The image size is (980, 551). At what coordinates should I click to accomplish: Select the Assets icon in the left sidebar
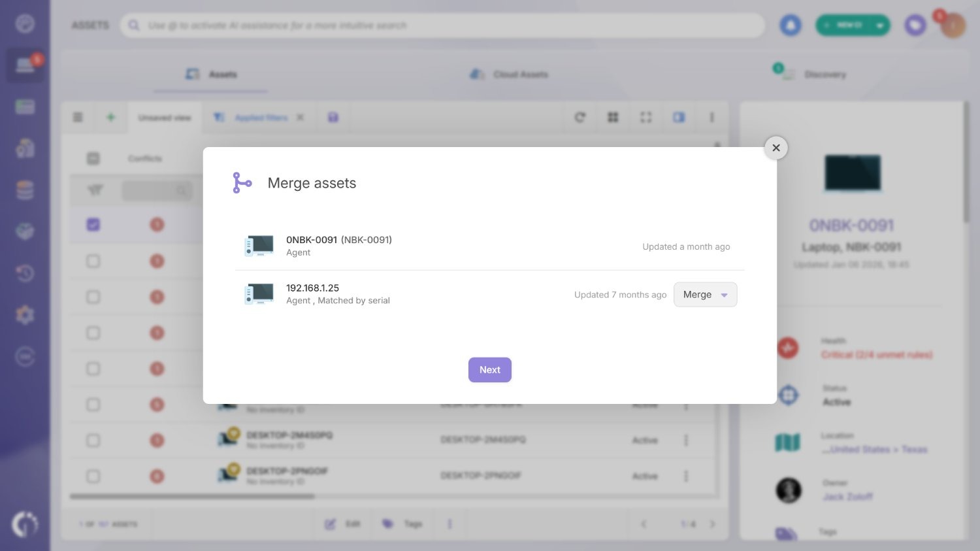[25, 65]
